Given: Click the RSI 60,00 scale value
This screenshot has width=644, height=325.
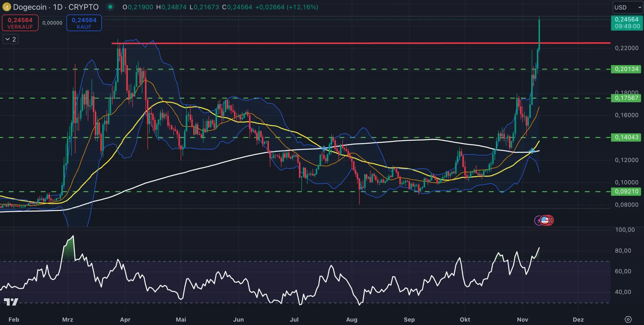Looking at the screenshot, I should (x=623, y=271).
